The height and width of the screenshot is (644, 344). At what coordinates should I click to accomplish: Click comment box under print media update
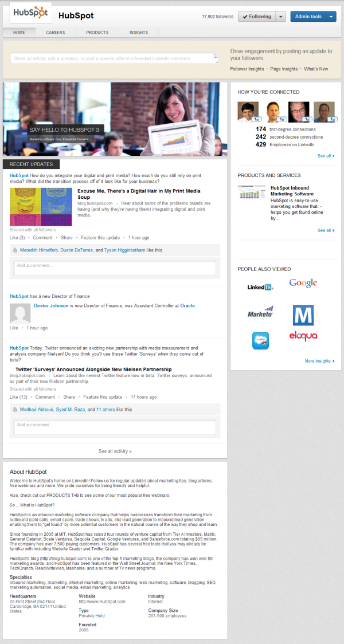[x=115, y=268]
